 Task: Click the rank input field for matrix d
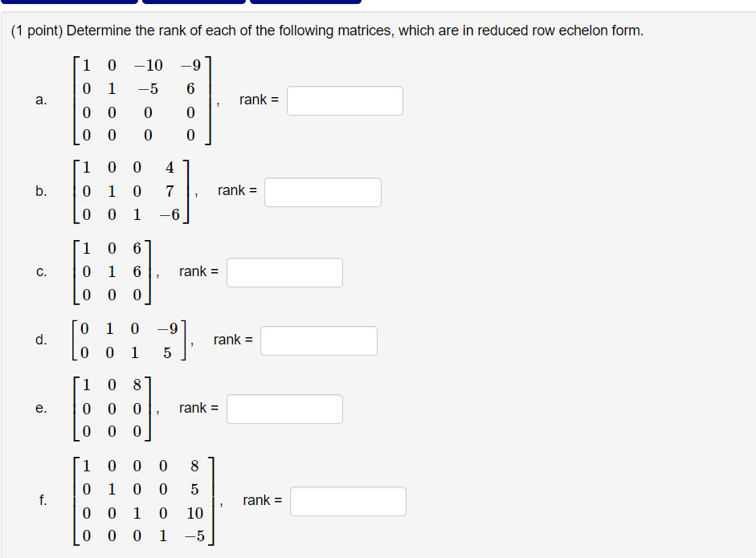tap(319, 340)
